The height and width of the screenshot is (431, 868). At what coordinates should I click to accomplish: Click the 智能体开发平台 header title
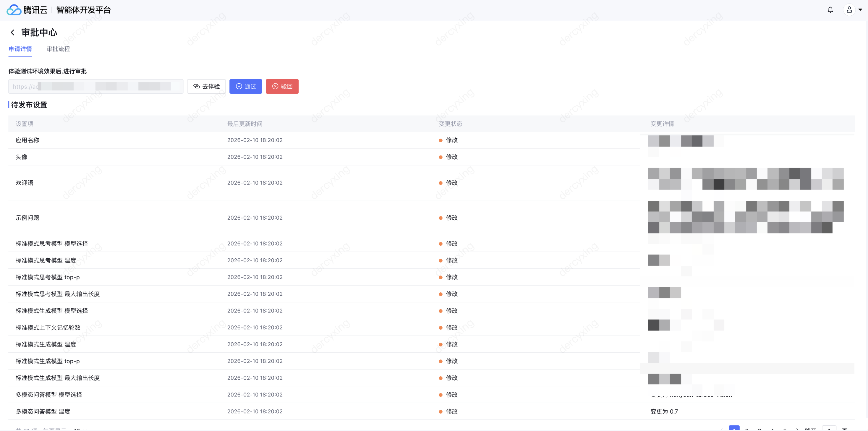coord(84,10)
